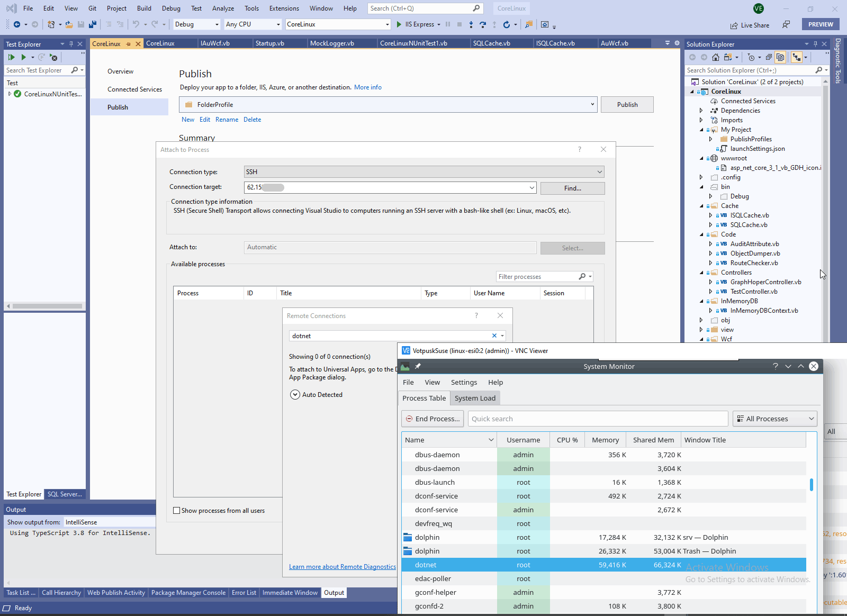Screen dimensions: 847x616
Task: Click the Step Into debug icon
Action: point(471,24)
